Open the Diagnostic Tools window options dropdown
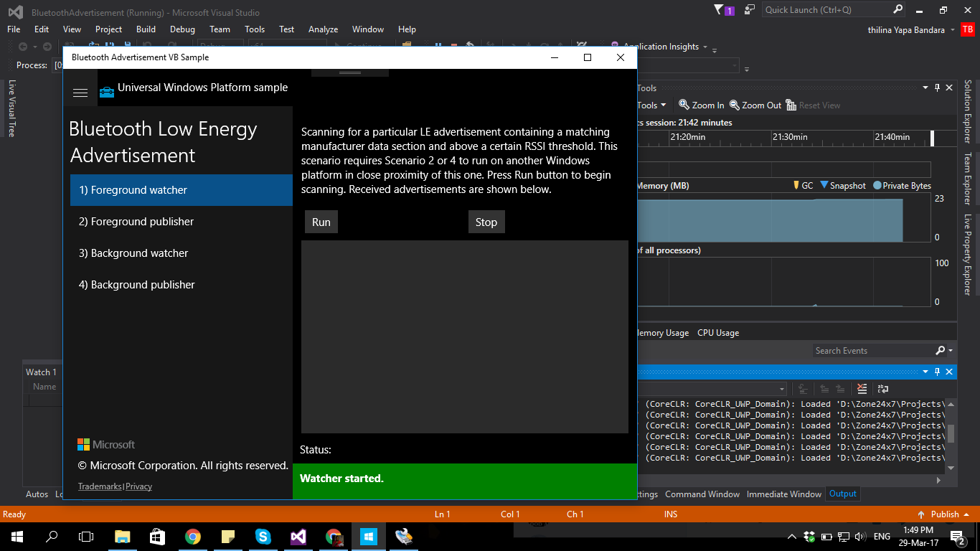Image resolution: width=980 pixels, height=551 pixels. [x=925, y=88]
